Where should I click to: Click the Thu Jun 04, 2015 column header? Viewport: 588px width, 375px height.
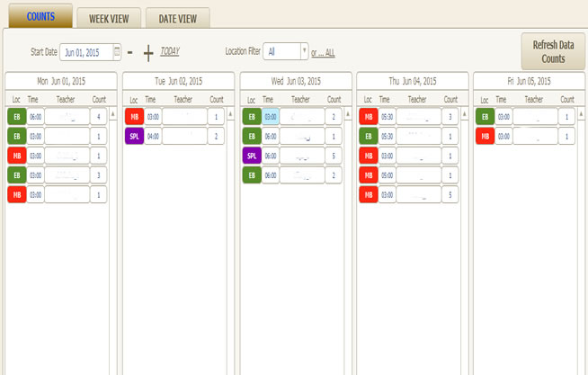coord(413,81)
